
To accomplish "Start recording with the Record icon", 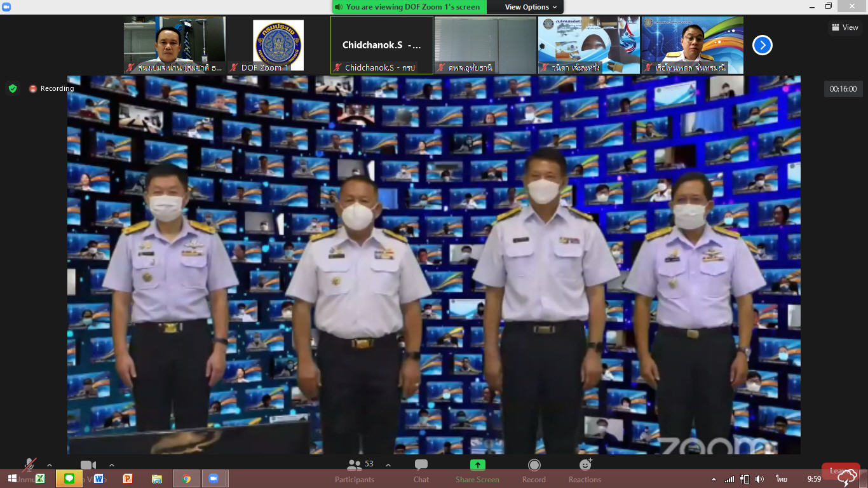I will coord(534,466).
